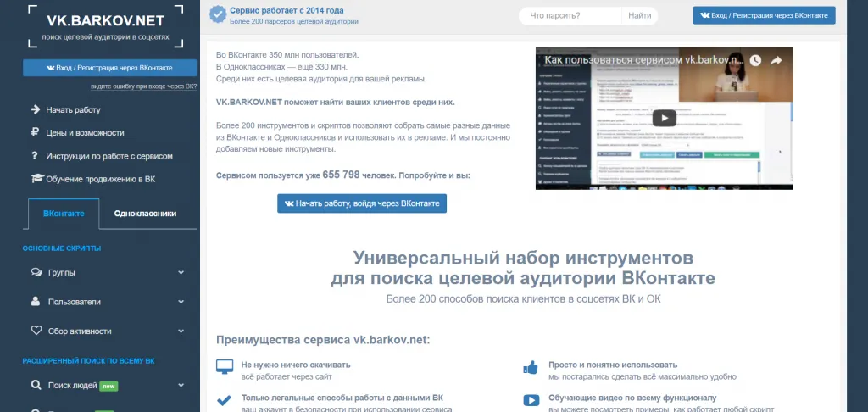Viewport: 868px width, 412px height.
Task: Click the heart icon beside Сбор активности
Action: pyautogui.click(x=36, y=331)
